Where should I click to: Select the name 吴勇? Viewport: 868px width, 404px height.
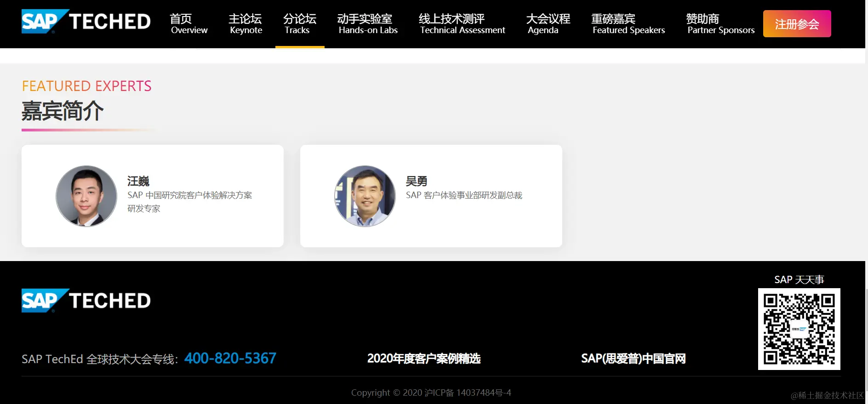point(417,181)
